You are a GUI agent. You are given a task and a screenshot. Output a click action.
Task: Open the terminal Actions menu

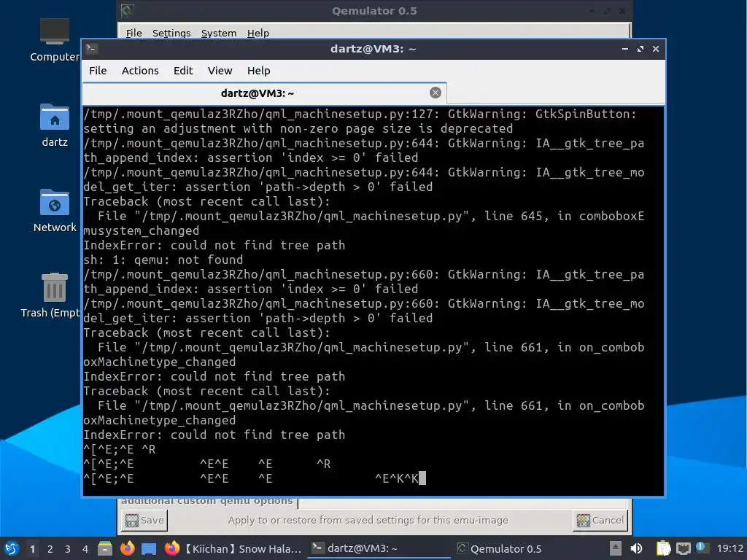pos(140,71)
